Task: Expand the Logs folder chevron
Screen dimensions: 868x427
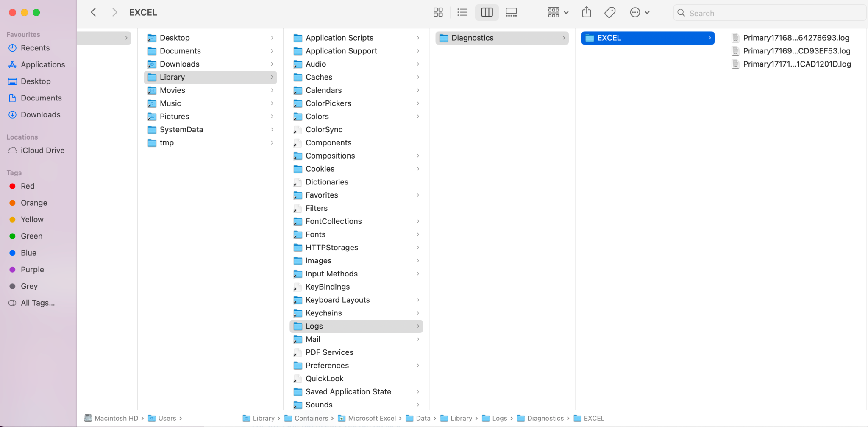Action: (418, 326)
